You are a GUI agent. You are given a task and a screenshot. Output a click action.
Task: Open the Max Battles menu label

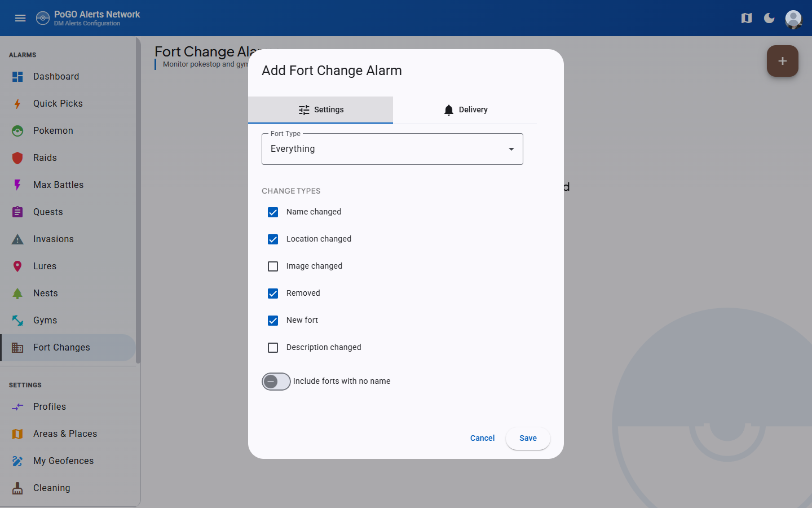click(x=58, y=185)
